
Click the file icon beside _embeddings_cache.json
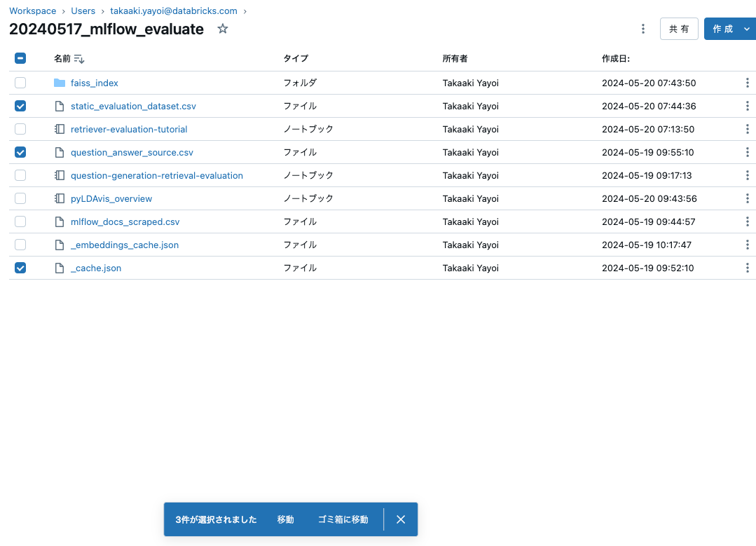point(60,245)
